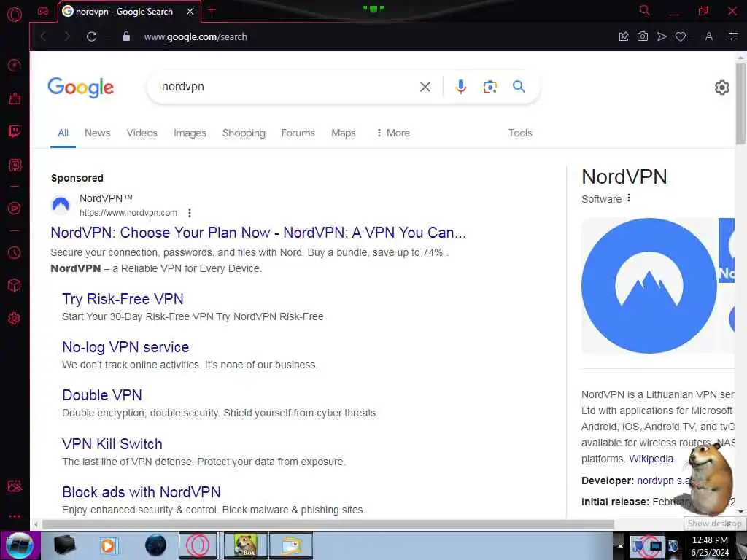The height and width of the screenshot is (560, 747).
Task: Show hidden tray icons arrow in taskbar
Action: point(620,546)
